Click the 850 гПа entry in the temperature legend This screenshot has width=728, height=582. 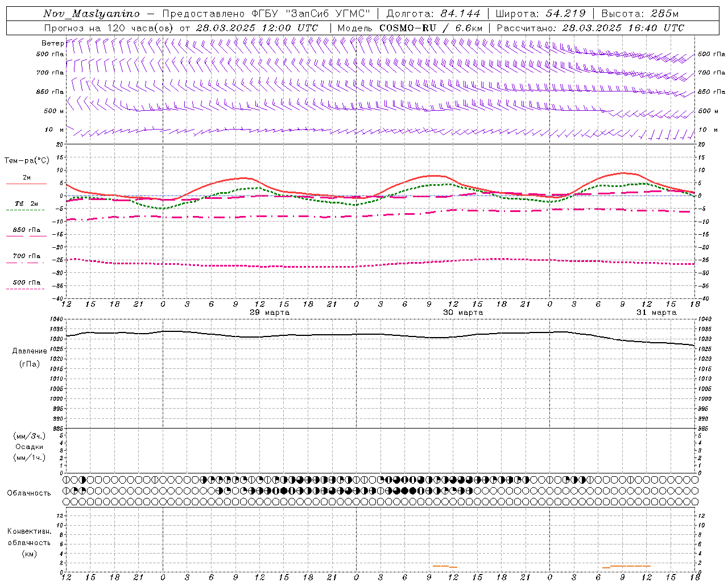(x=26, y=230)
